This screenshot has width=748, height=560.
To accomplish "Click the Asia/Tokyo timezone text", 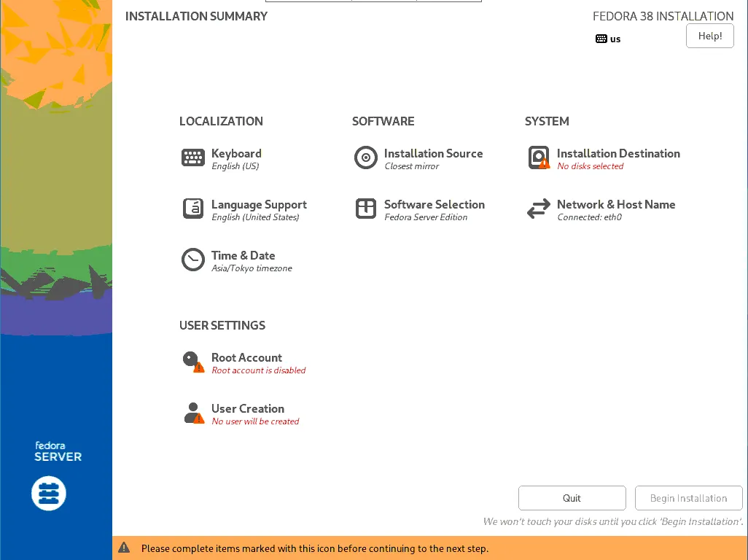I will tap(252, 268).
